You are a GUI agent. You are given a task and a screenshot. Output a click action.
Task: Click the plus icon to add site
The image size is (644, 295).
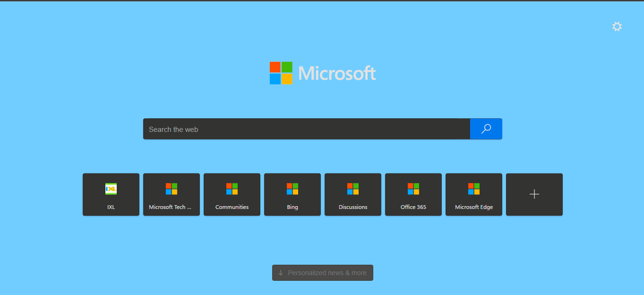pyautogui.click(x=534, y=194)
